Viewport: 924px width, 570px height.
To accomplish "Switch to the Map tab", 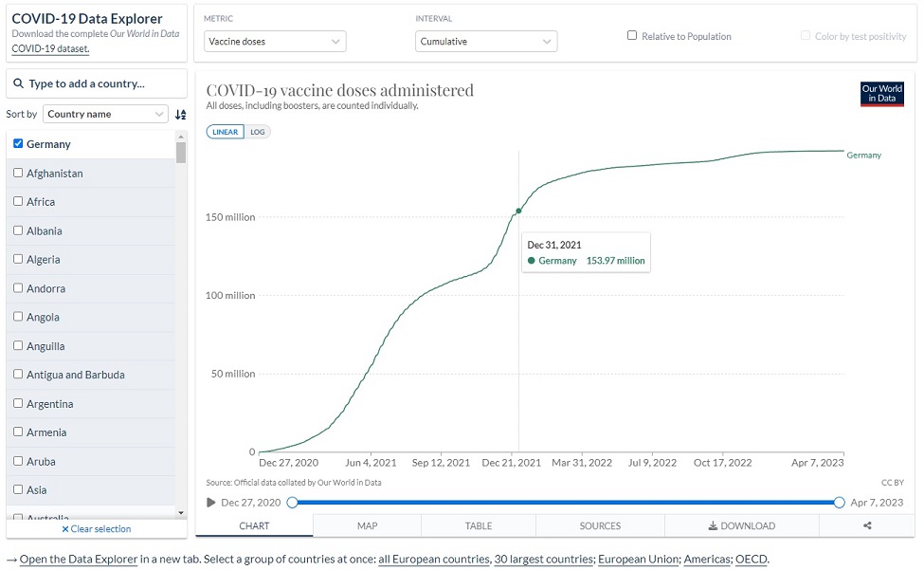I will (x=367, y=525).
